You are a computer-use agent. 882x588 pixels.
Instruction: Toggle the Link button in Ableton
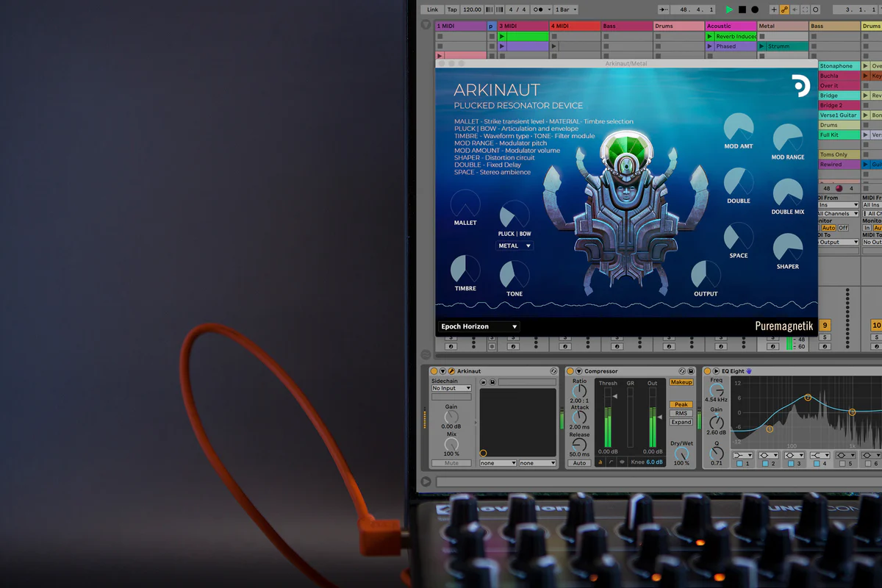point(432,10)
